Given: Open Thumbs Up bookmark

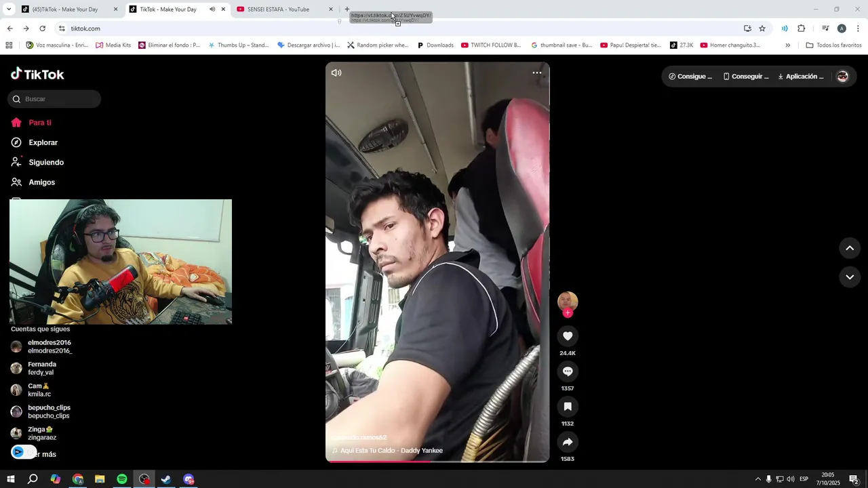Looking at the screenshot, I should pos(238,45).
